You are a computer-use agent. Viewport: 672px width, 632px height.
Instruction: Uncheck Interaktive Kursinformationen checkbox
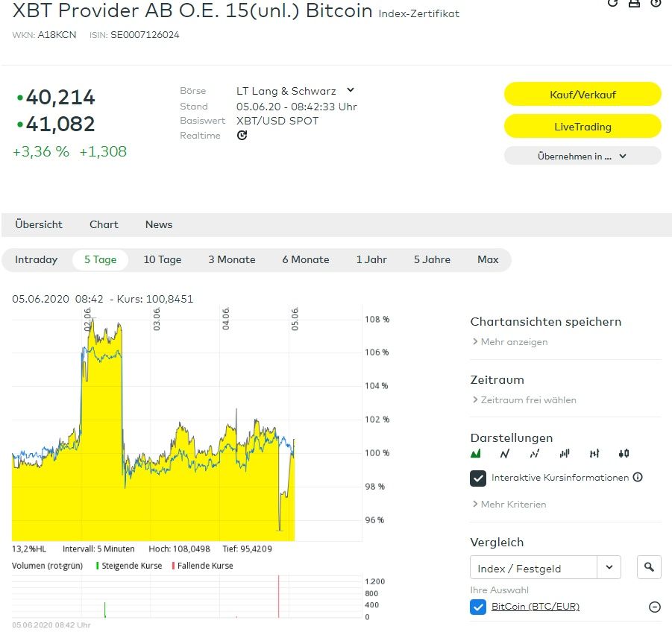[x=478, y=478]
